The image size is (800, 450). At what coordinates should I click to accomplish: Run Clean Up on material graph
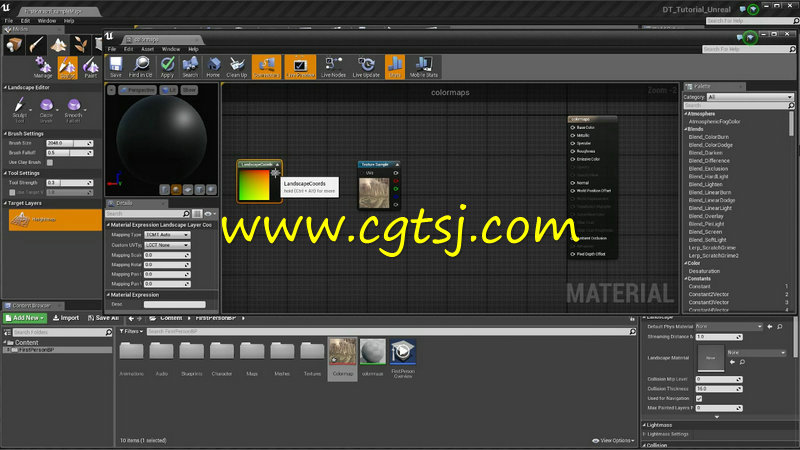[x=237, y=67]
